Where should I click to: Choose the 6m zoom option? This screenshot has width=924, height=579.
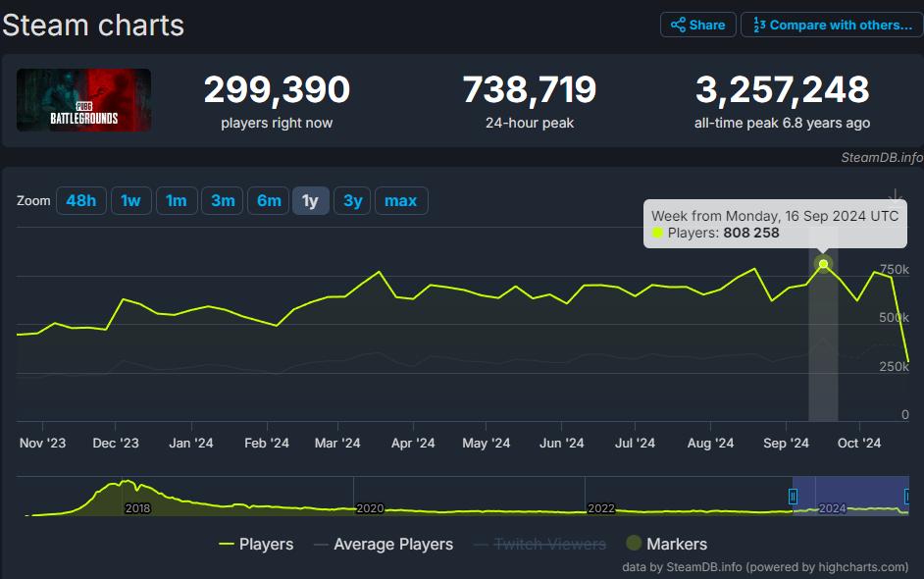click(x=269, y=201)
